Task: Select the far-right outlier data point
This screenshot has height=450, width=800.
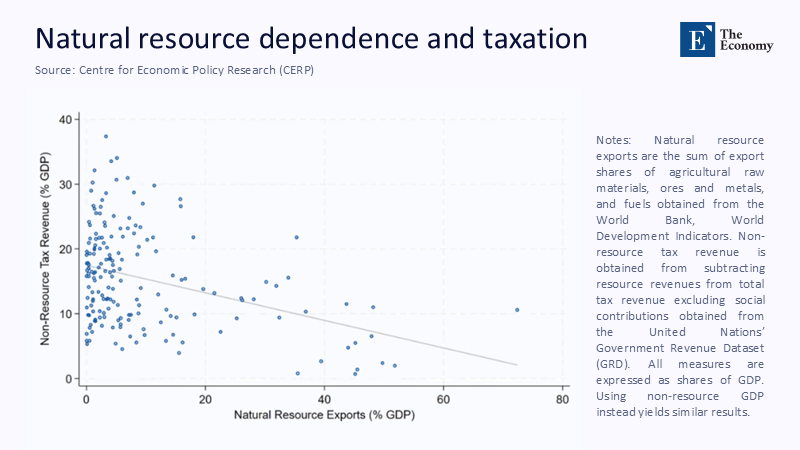Action: pos(517,310)
